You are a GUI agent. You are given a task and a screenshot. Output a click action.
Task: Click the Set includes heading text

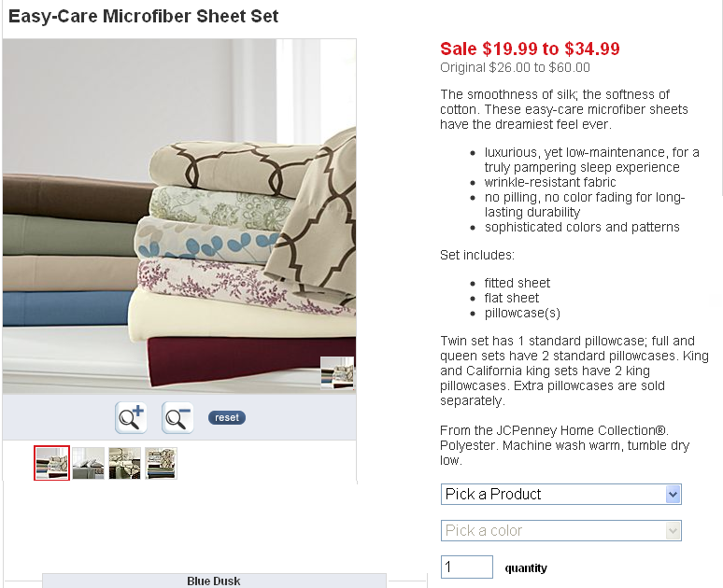[476, 255]
